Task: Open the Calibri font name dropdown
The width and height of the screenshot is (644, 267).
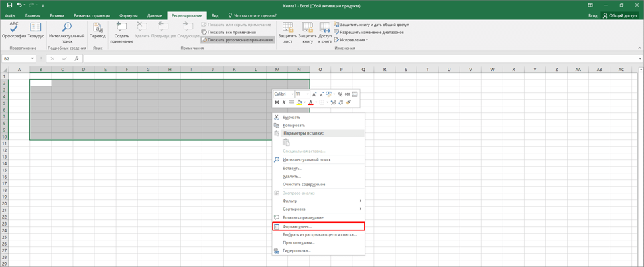Action: click(x=292, y=94)
